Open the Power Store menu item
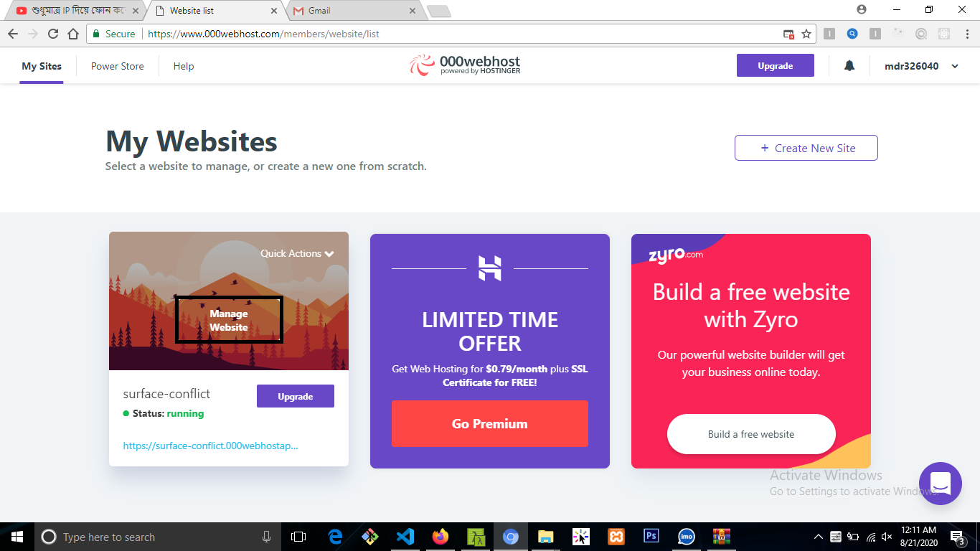Screen dimensions: 980x551 pyautogui.click(x=118, y=66)
